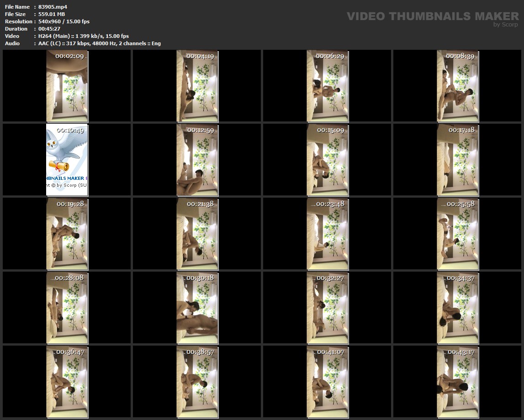This screenshot has height=420, width=524.
Task: Select the thumbnail stamped 00:08:39
Action: coord(457,86)
